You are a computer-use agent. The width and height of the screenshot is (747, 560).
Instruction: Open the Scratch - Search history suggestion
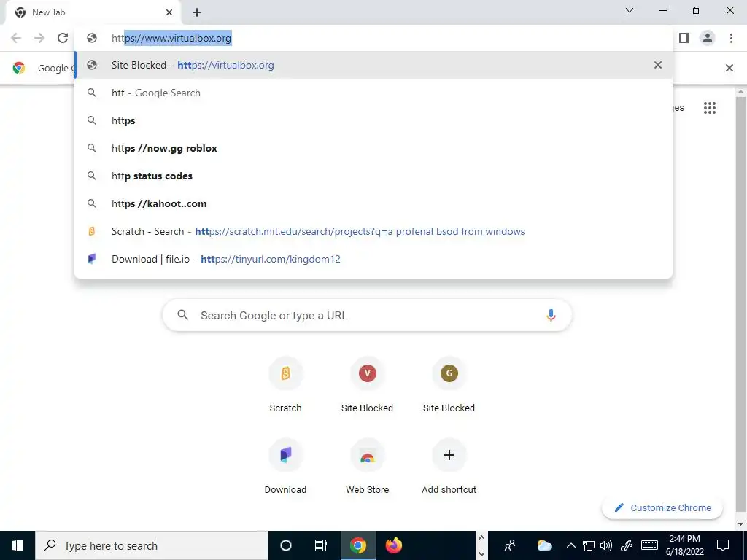(x=373, y=231)
